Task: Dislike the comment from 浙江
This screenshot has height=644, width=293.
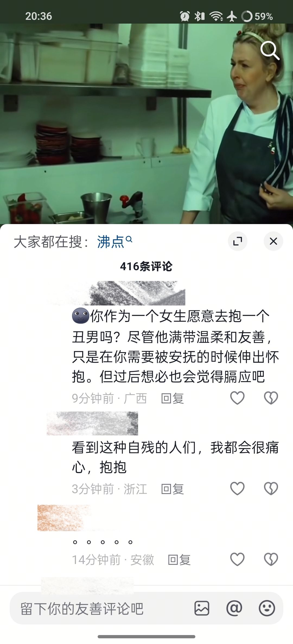Action: click(271, 489)
